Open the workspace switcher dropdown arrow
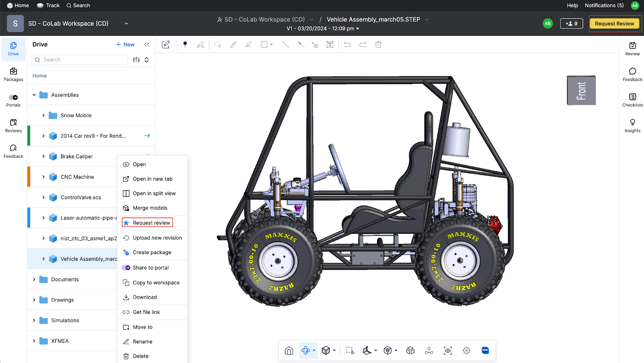The height and width of the screenshot is (363, 644). click(126, 24)
